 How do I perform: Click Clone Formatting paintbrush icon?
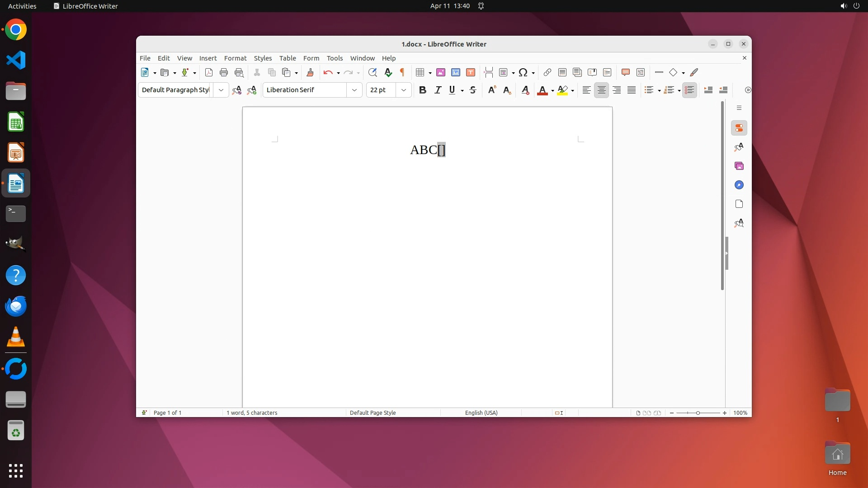pos(310,72)
